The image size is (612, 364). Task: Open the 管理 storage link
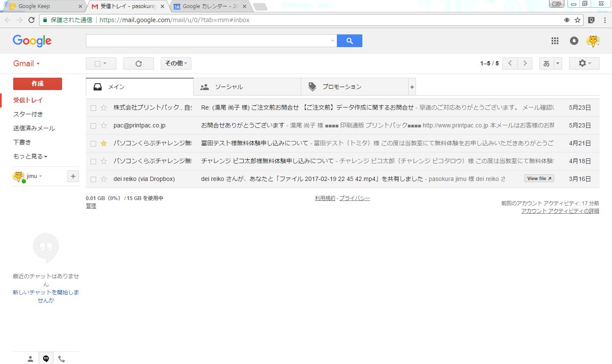[x=91, y=206]
